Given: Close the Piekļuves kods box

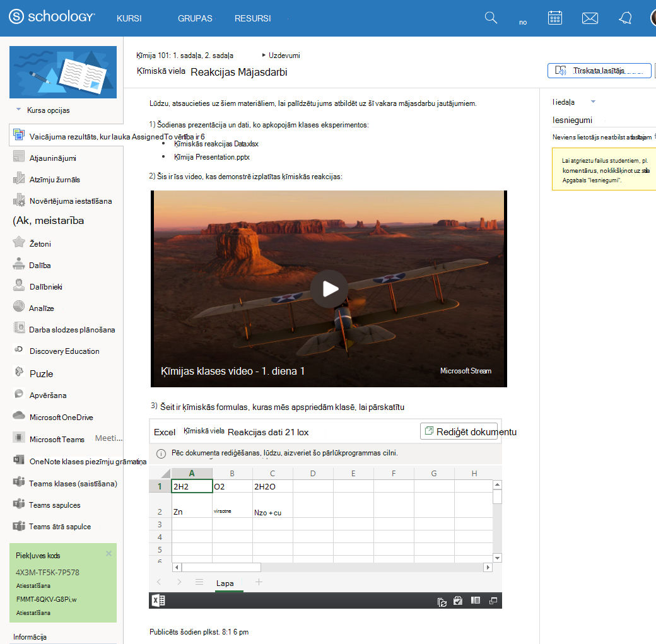Looking at the screenshot, I should point(108,554).
